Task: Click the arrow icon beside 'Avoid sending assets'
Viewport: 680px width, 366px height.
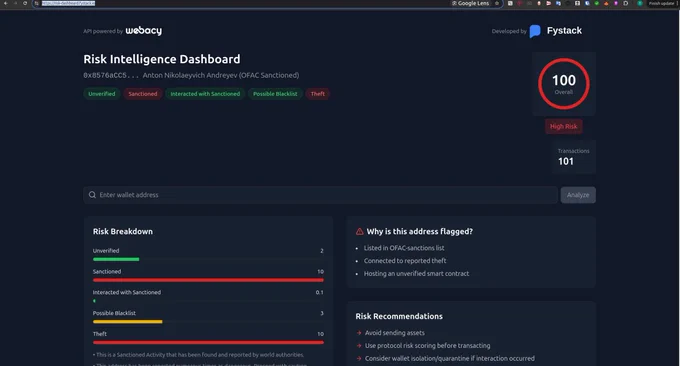Action: click(x=359, y=333)
